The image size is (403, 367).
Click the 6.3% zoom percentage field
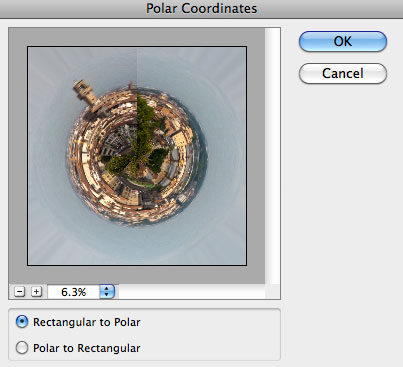(74, 292)
